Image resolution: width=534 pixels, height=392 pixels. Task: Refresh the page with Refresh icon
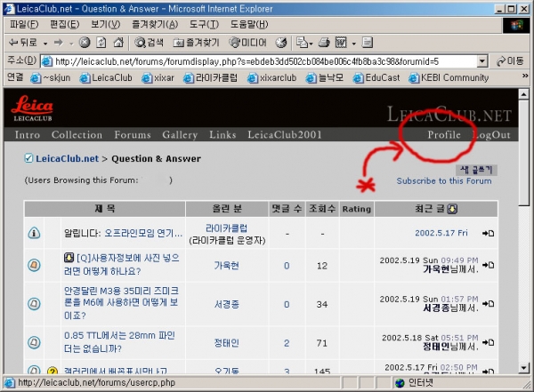point(101,43)
